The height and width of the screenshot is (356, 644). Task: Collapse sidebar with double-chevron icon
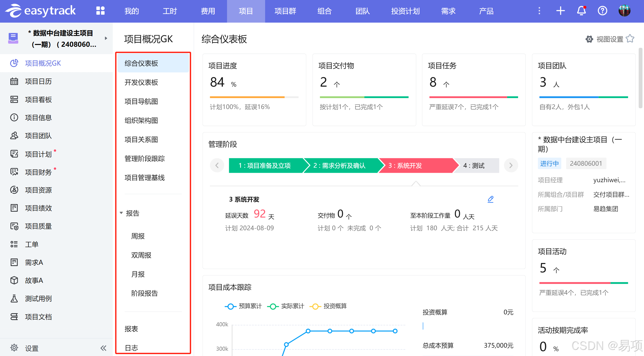click(x=103, y=348)
